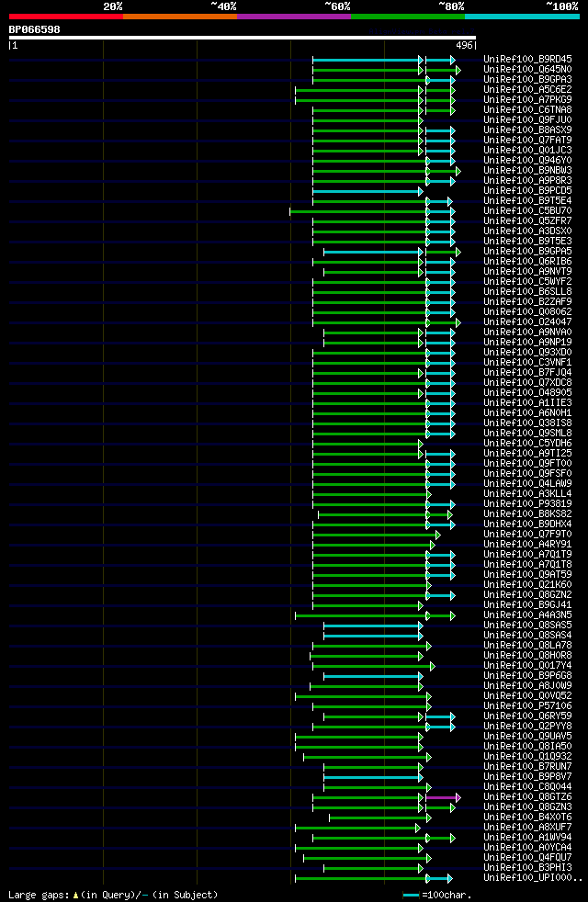
Task: Open hit UniRef100_A8XUF7
Action: point(527,828)
